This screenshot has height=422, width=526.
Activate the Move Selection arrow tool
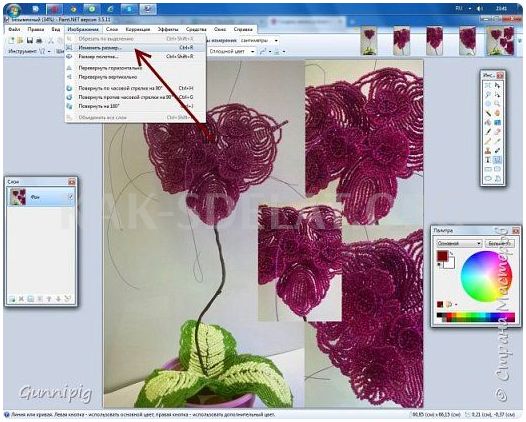(497, 94)
